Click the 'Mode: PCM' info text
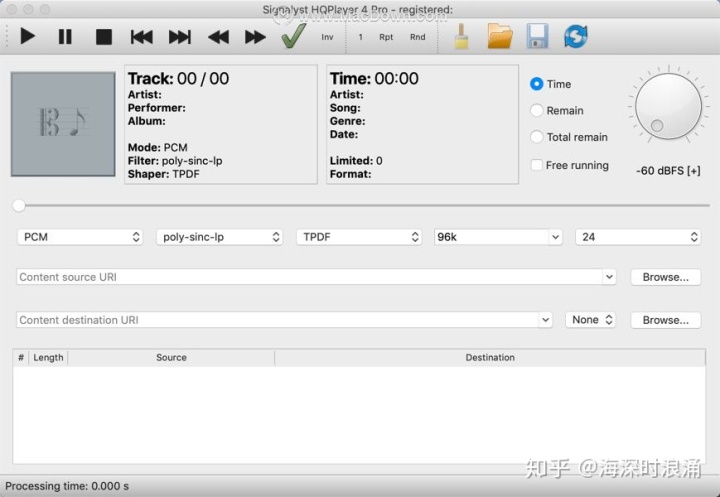The image size is (720, 497). pos(158,147)
